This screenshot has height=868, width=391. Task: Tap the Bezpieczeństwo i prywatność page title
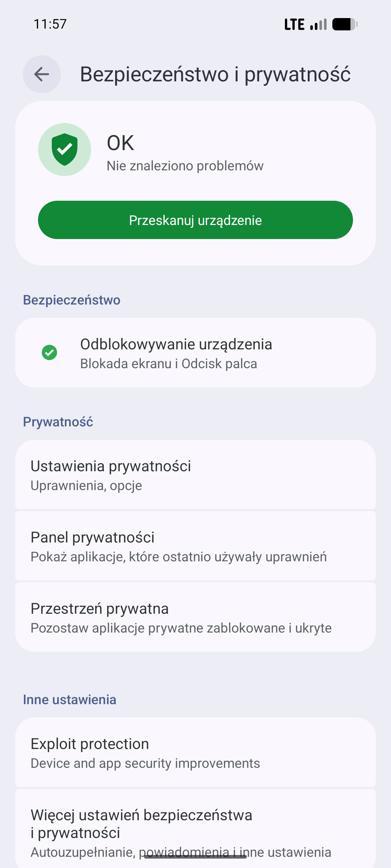215,75
